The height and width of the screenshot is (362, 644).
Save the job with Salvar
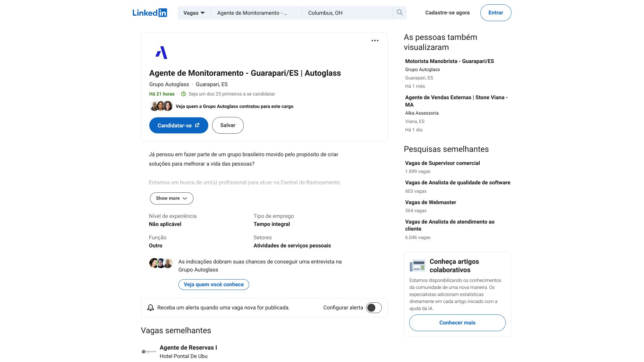point(228,125)
